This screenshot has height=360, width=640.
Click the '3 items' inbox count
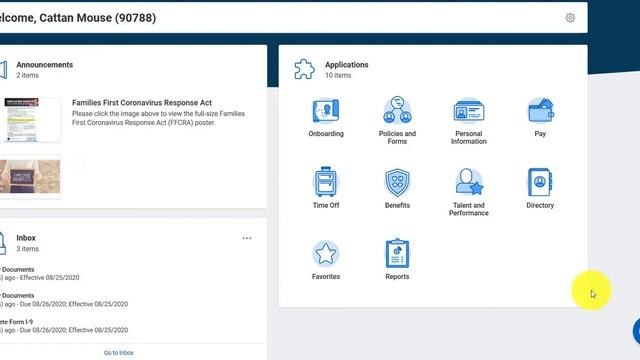27,249
